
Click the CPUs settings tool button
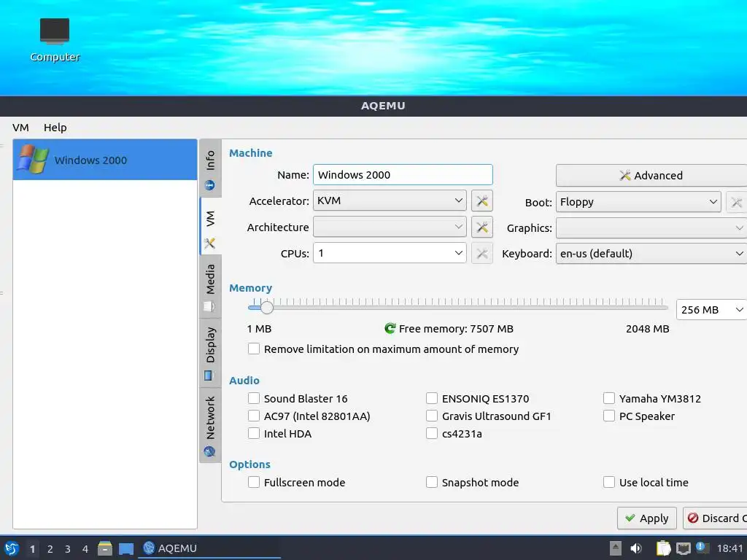click(x=481, y=253)
